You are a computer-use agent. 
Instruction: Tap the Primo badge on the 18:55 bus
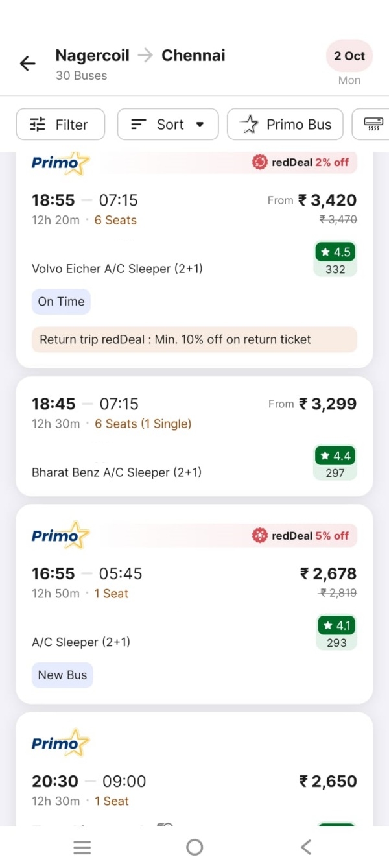pyautogui.click(x=60, y=162)
